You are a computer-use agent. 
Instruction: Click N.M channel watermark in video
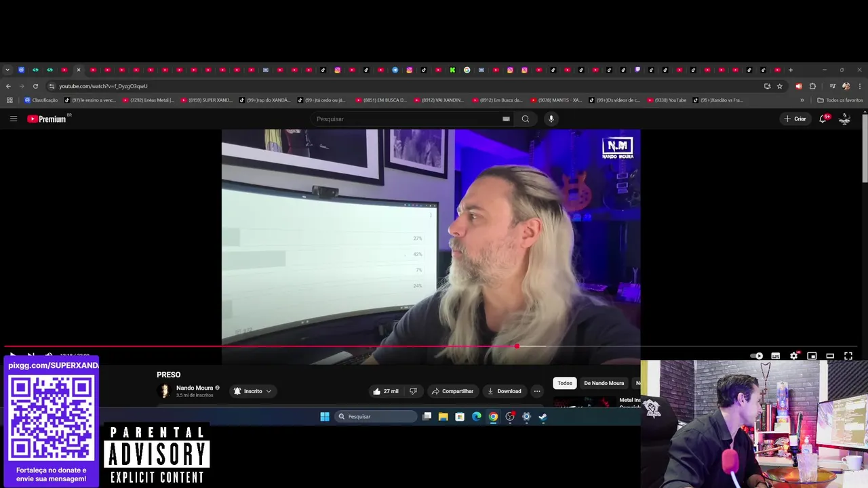point(618,148)
